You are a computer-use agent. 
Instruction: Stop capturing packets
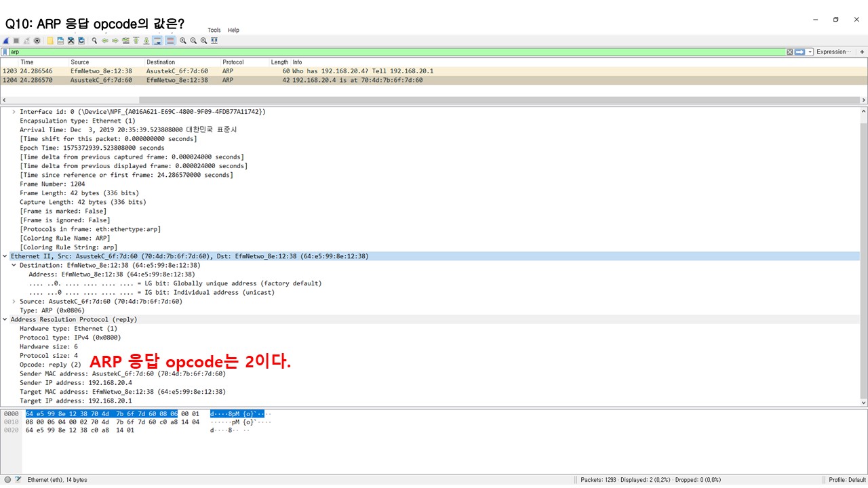tap(16, 41)
